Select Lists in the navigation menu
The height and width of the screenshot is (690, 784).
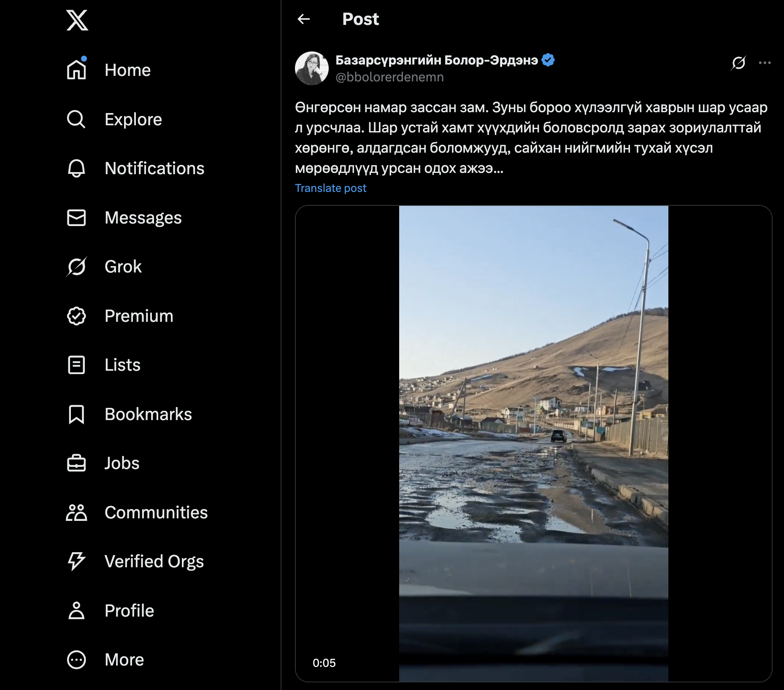tap(122, 365)
